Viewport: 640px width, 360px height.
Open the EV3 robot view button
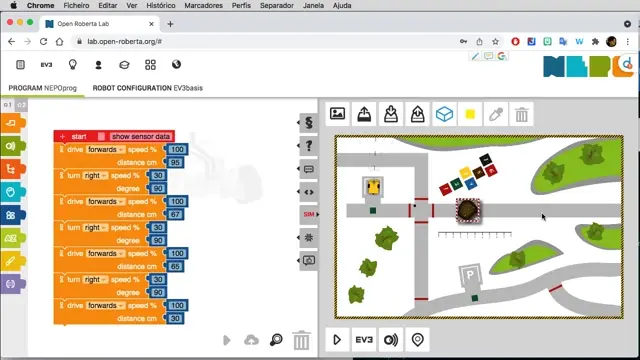click(364, 340)
